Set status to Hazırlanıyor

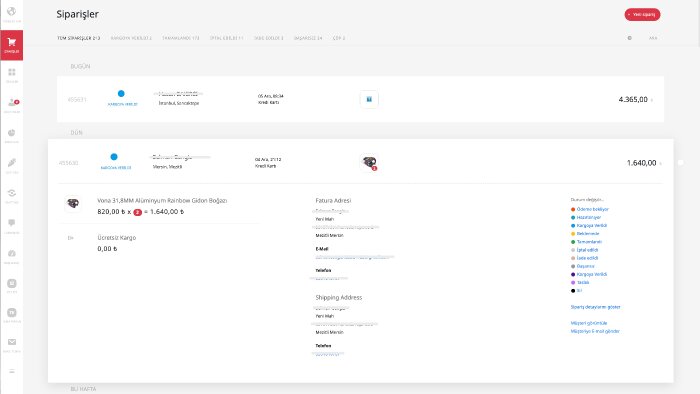(586, 217)
